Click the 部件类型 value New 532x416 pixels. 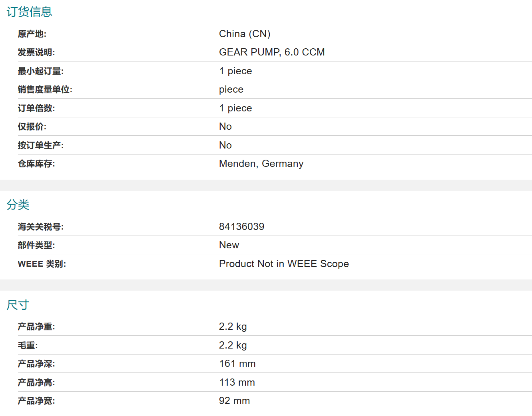click(229, 245)
